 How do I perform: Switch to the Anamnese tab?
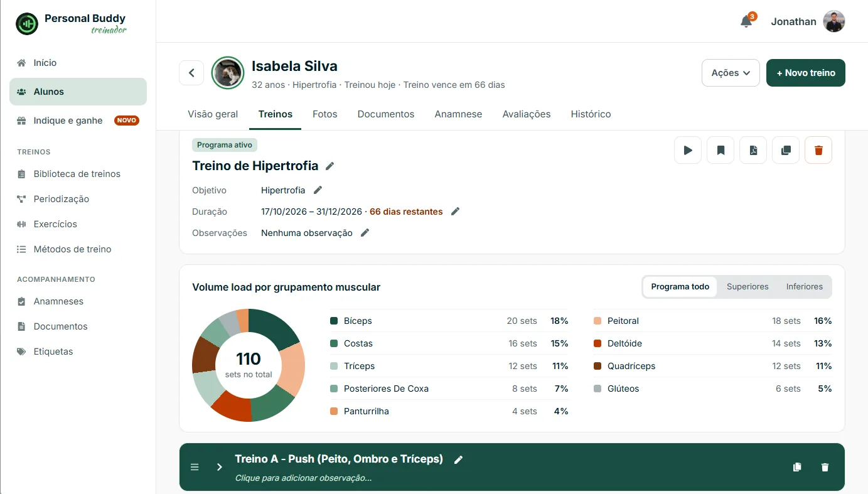[x=458, y=114]
